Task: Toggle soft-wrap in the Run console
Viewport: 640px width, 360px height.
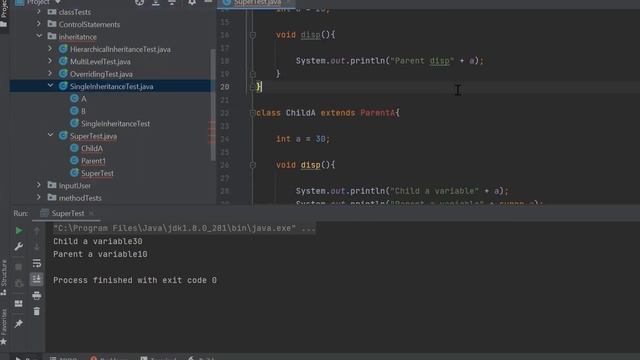Action: [x=36, y=263]
